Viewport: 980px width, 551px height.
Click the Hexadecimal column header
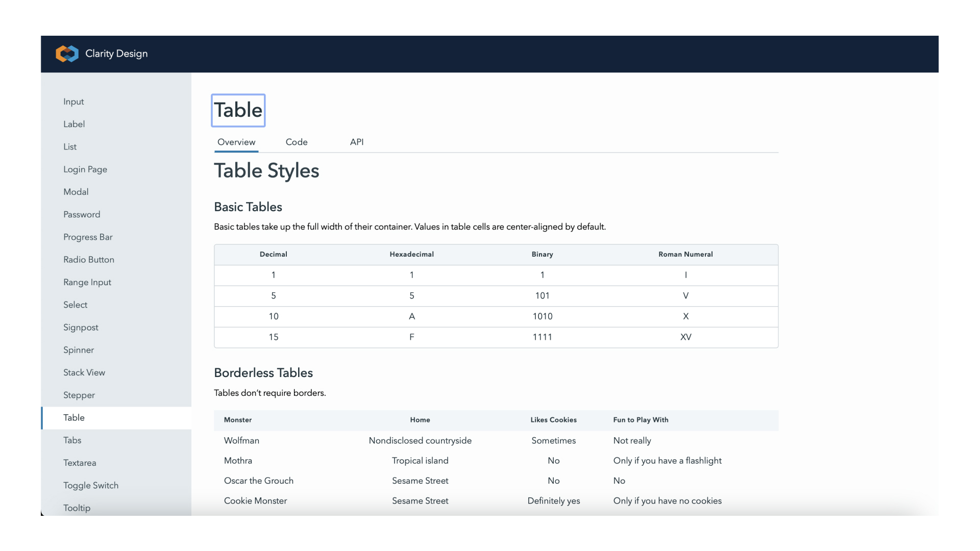412,254
